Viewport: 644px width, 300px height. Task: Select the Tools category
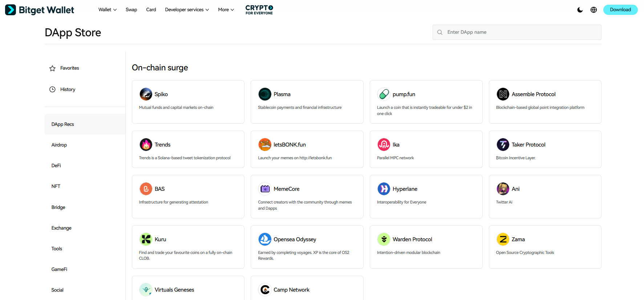pos(57,249)
